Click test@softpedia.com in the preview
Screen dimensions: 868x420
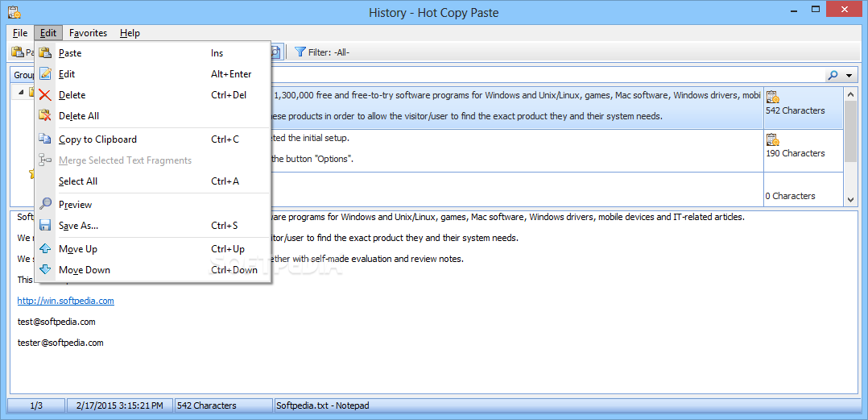point(56,322)
